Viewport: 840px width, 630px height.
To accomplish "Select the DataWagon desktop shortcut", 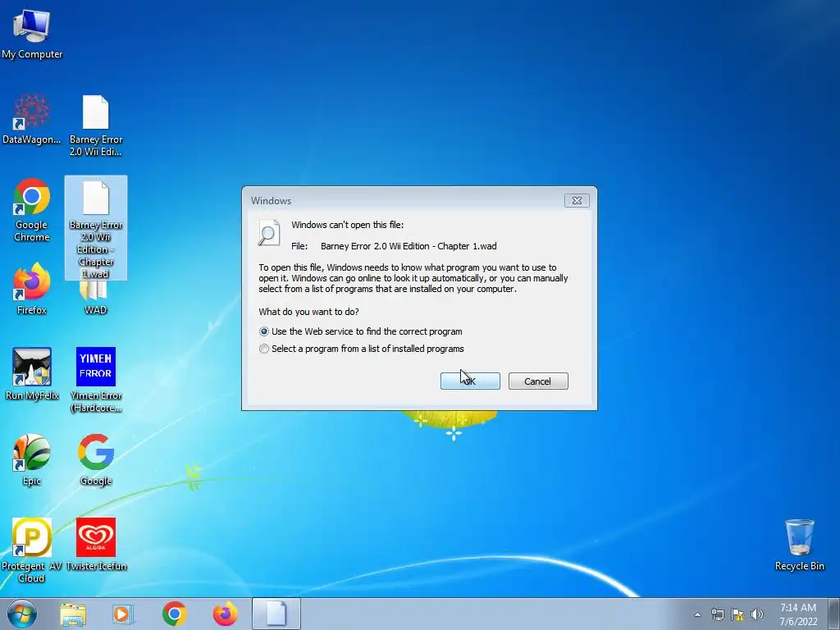I will point(32,119).
